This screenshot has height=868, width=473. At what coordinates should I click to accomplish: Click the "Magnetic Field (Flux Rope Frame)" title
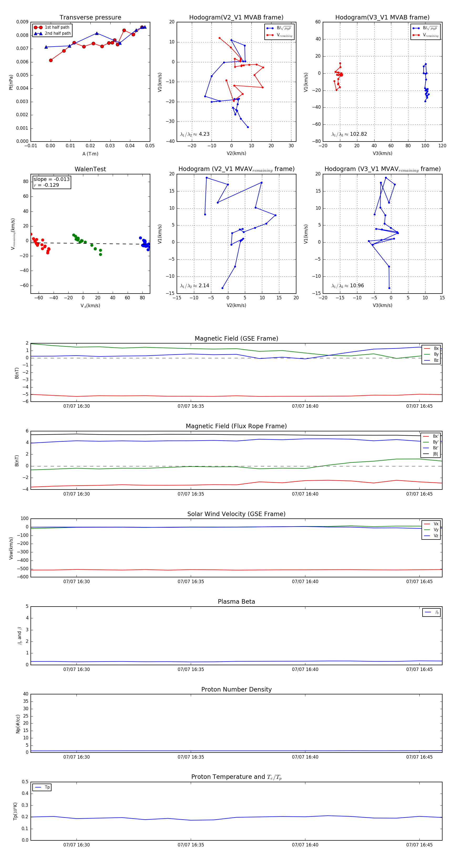236,426
